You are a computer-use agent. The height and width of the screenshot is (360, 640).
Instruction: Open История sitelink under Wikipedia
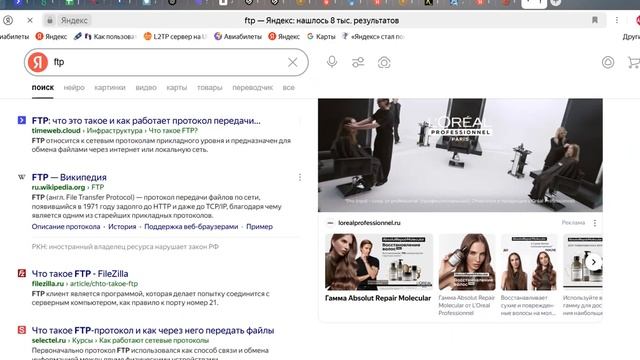122,227
